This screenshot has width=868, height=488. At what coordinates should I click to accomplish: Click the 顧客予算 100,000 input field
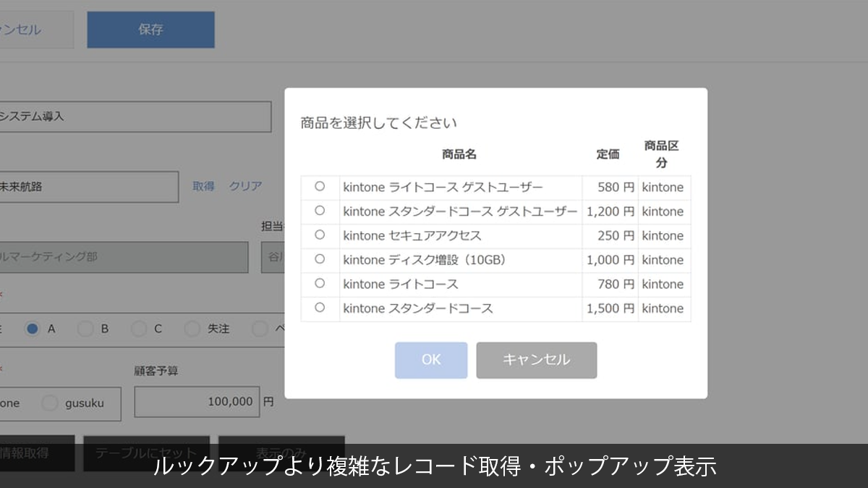click(x=197, y=402)
